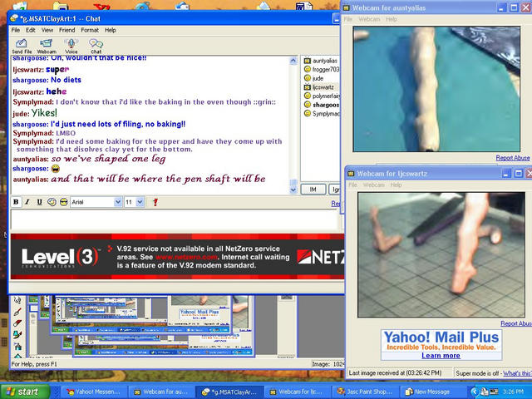Click the red exclamation buzz icon

coord(155,202)
